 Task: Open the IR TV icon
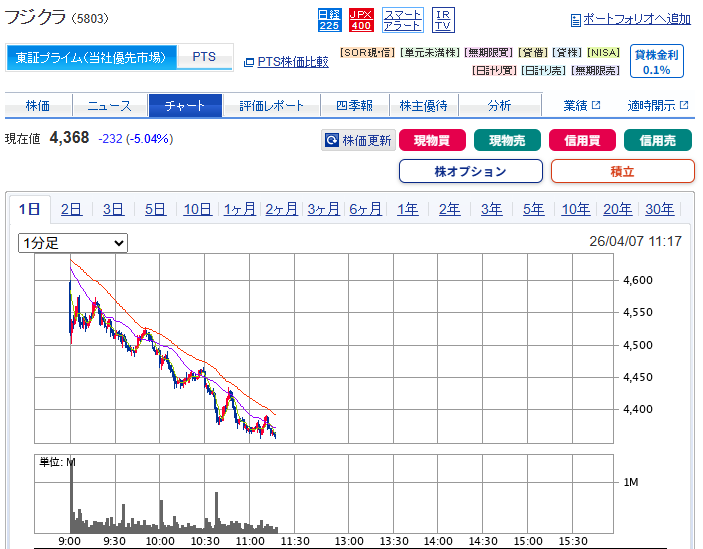tap(443, 20)
